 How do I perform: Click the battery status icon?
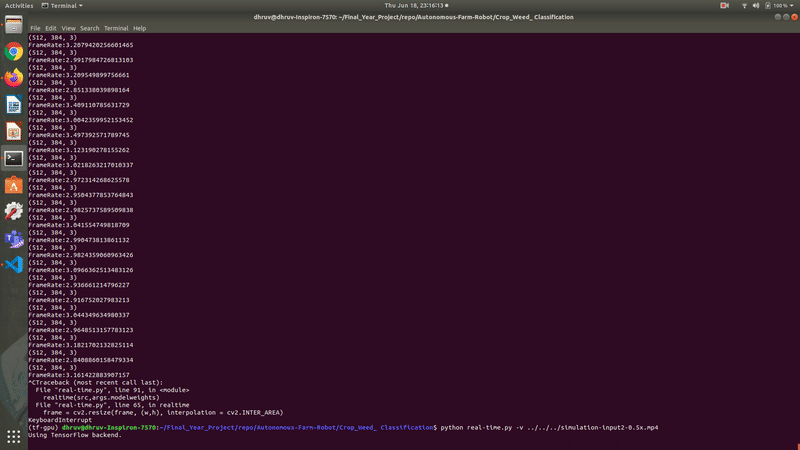tap(767, 6)
